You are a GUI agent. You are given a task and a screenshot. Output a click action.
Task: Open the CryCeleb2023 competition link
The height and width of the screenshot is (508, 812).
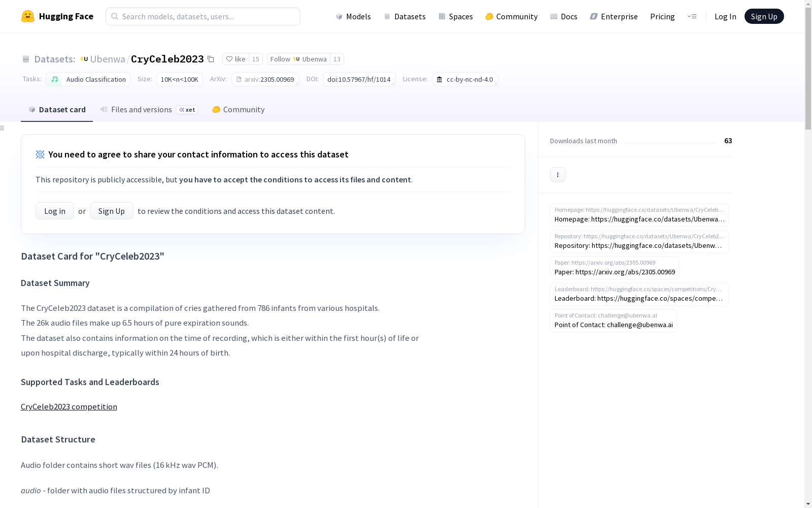coord(69,406)
